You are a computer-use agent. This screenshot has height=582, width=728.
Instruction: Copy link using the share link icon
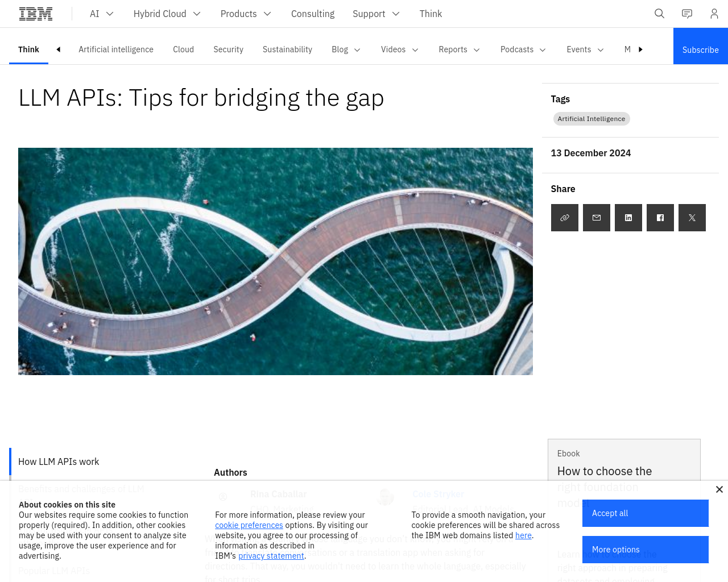pos(565,218)
